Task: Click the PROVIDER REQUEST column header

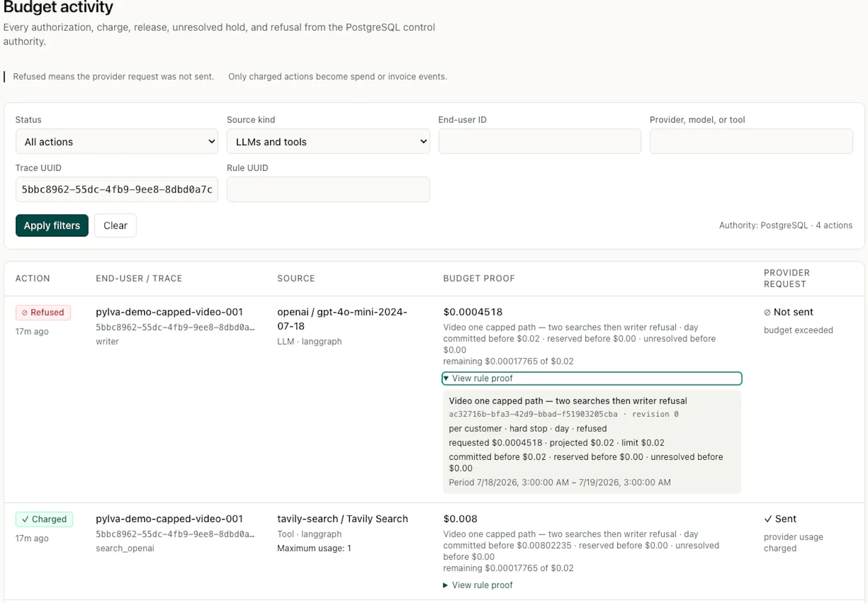Action: [x=787, y=278]
